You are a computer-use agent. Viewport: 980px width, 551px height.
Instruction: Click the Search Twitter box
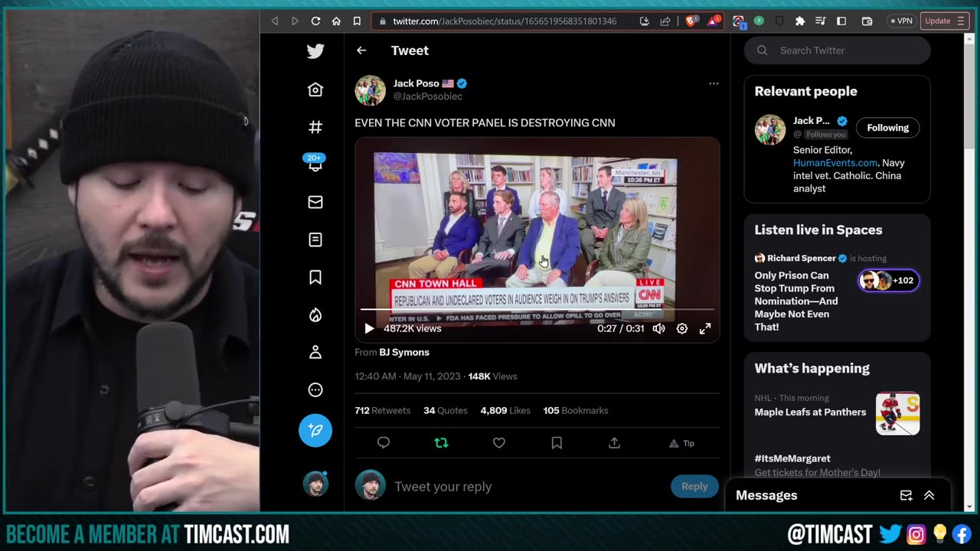coord(837,51)
